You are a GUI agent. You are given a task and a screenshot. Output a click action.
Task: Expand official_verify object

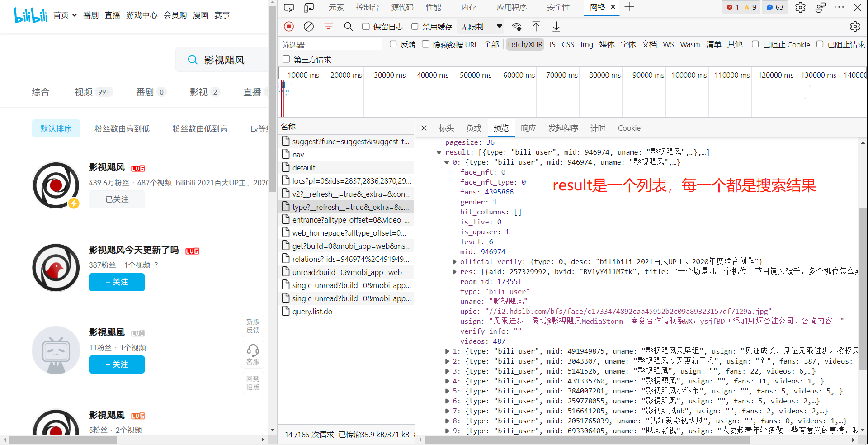(454, 262)
